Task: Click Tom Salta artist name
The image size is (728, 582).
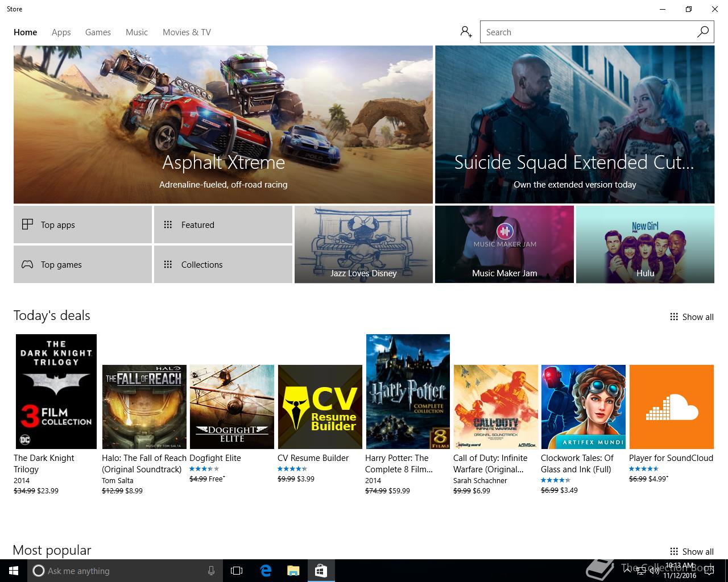Action: point(118,480)
